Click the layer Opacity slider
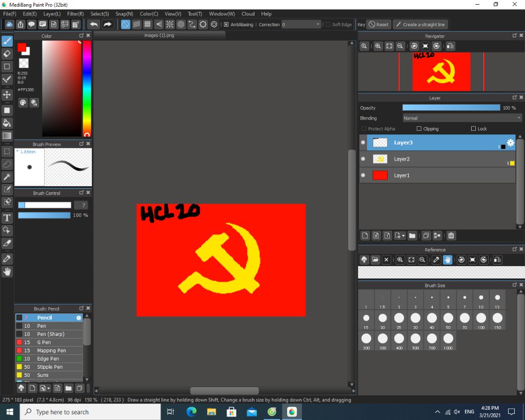525x420 pixels. [x=451, y=108]
